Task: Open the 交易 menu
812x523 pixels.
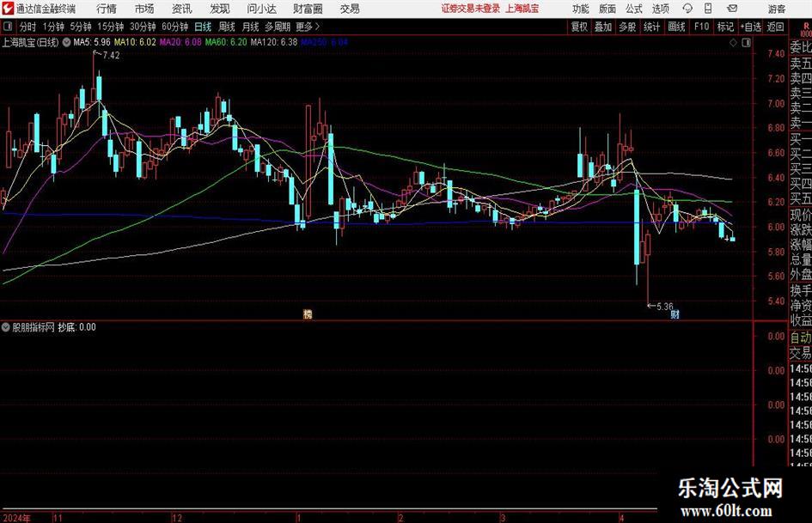Action: [350, 9]
